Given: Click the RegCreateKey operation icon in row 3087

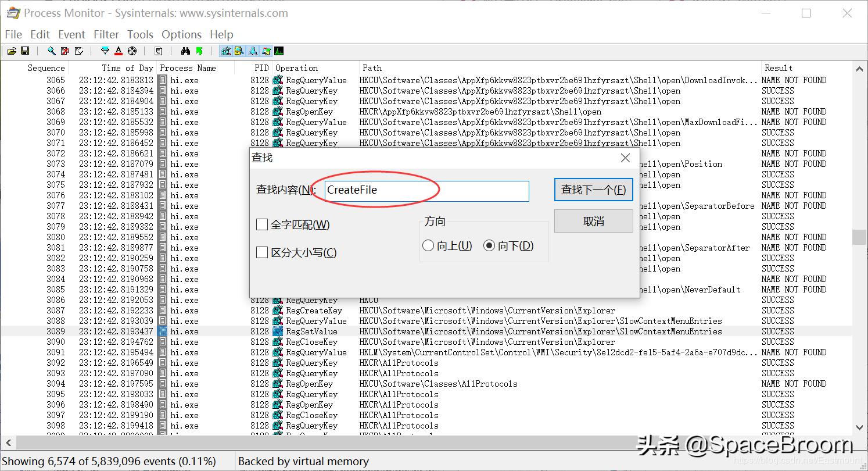Looking at the screenshot, I should pos(278,311).
